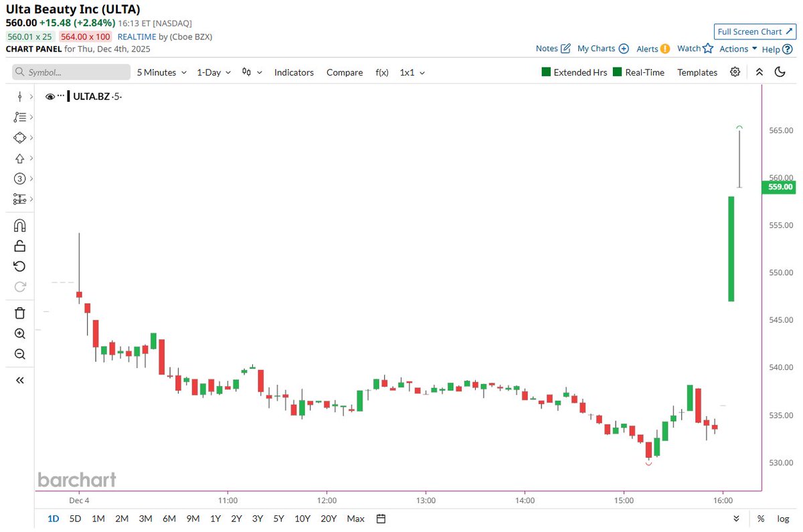The image size is (803, 532).
Task: Click the undo arrow icon
Action: tap(19, 266)
